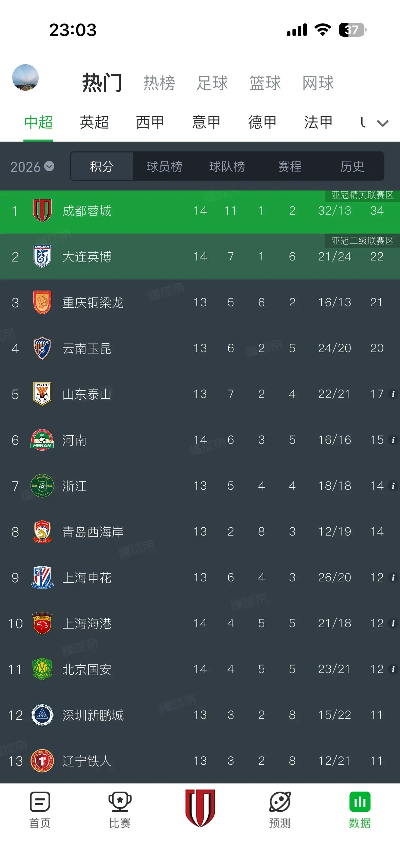Expand the league list chevron
The height and width of the screenshot is (868, 400).
point(383,123)
